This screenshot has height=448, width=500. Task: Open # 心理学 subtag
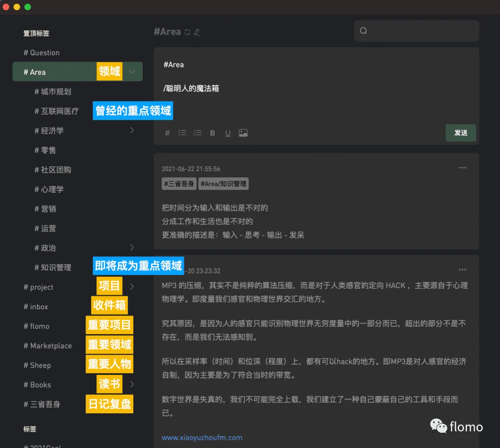49,189
